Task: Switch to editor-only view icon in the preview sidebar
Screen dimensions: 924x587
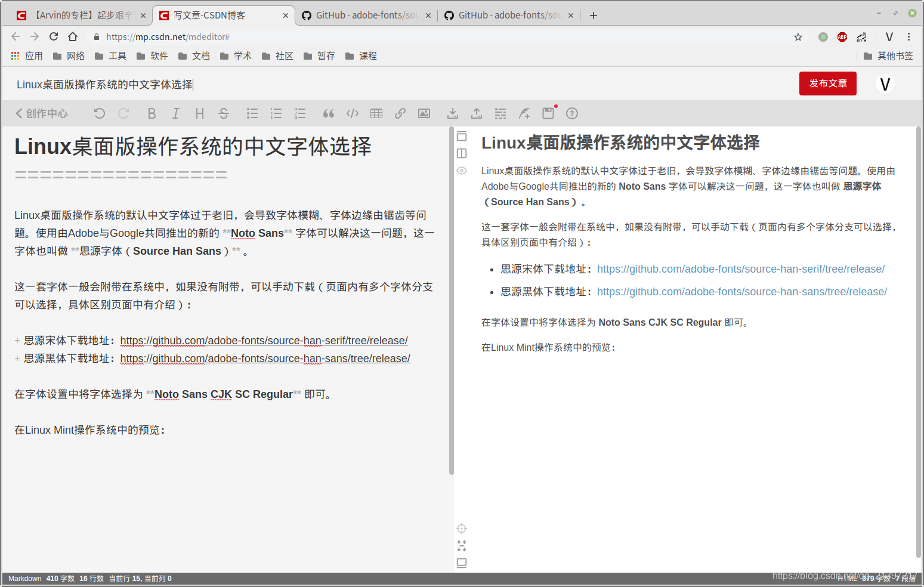Action: [x=462, y=136]
